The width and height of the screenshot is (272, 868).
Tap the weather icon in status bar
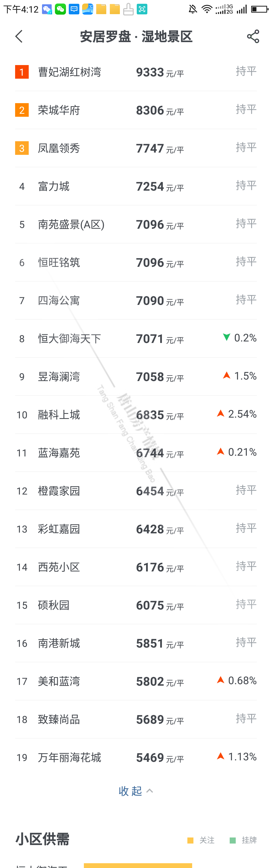88,9
